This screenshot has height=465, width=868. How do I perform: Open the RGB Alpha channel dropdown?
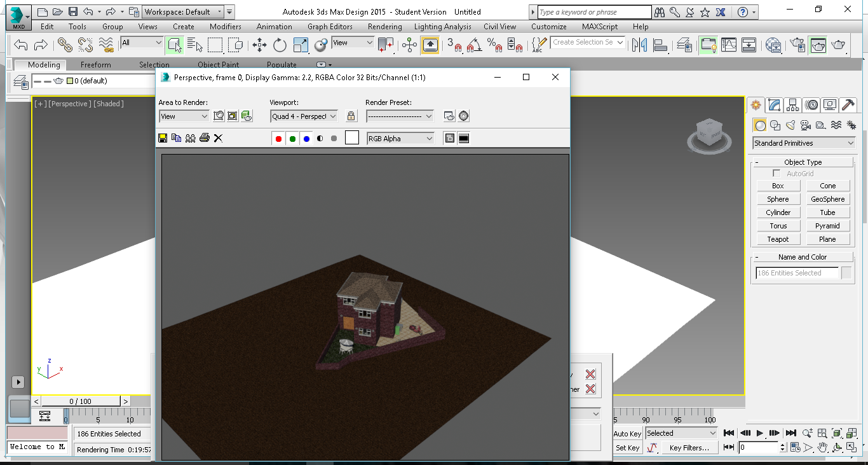[x=400, y=138]
